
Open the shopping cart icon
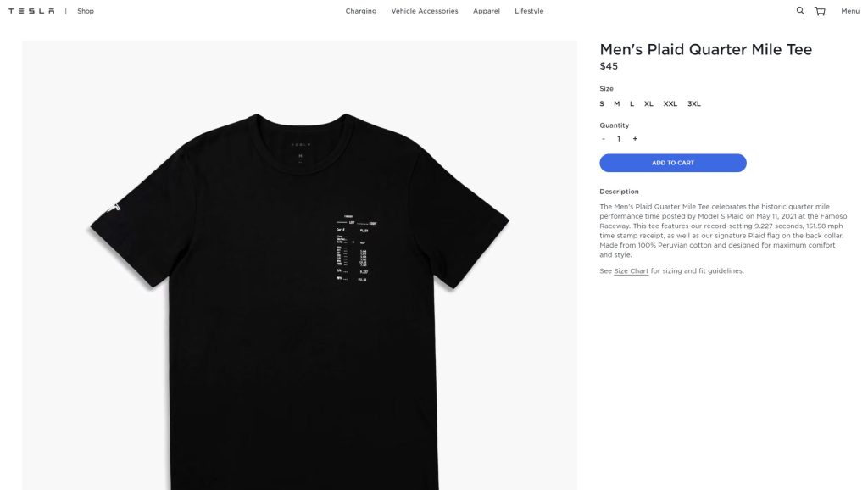pos(819,10)
